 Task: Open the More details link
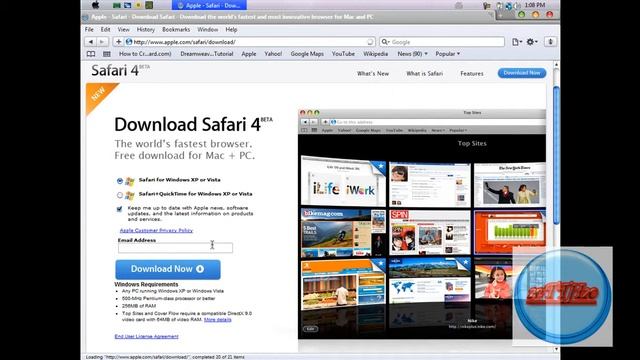(218, 320)
